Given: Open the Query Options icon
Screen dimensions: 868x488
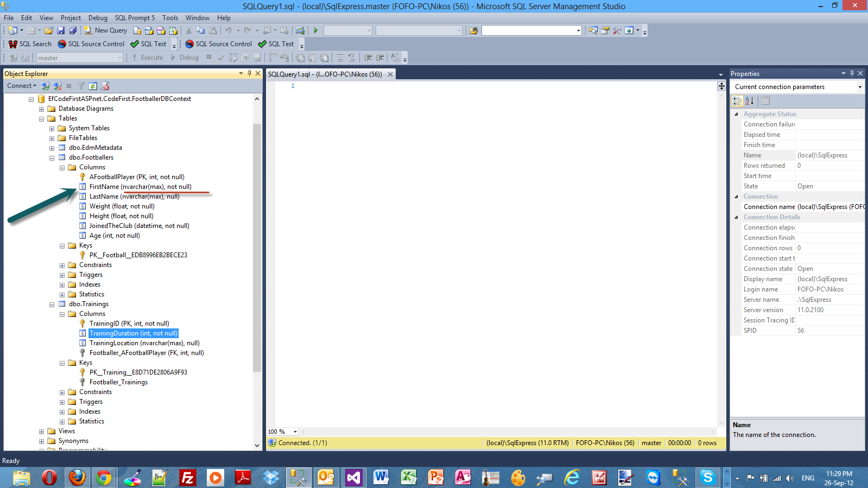Looking at the screenshot, I should (x=245, y=58).
